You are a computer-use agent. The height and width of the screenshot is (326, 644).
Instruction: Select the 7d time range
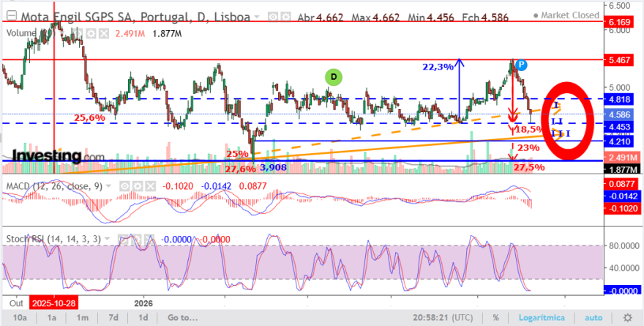(113, 317)
